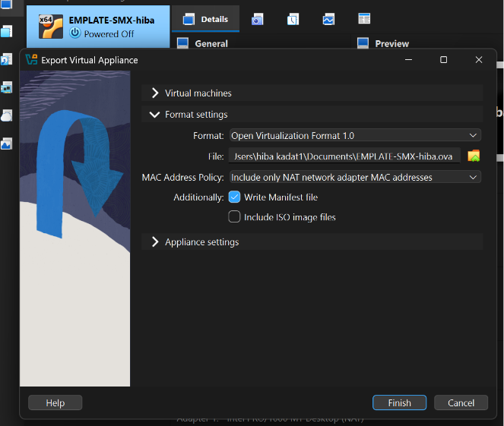
Task: Click the Finish button
Action: pos(399,402)
